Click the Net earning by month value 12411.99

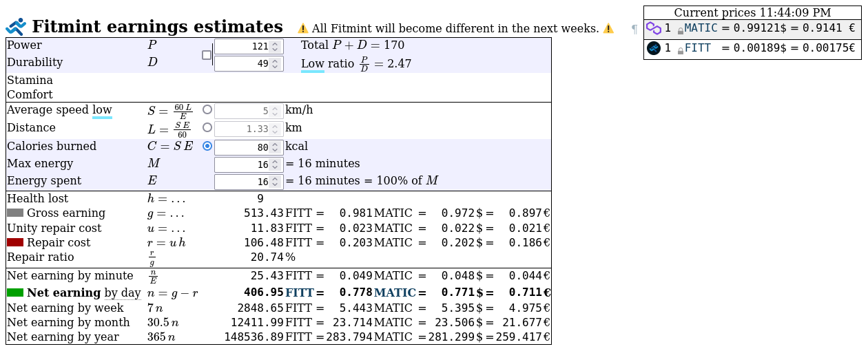[x=257, y=322]
